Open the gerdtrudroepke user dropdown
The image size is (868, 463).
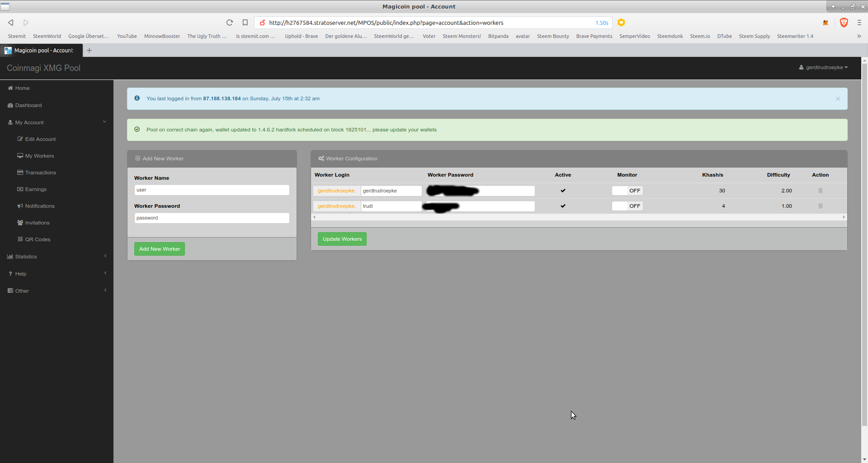coord(823,67)
